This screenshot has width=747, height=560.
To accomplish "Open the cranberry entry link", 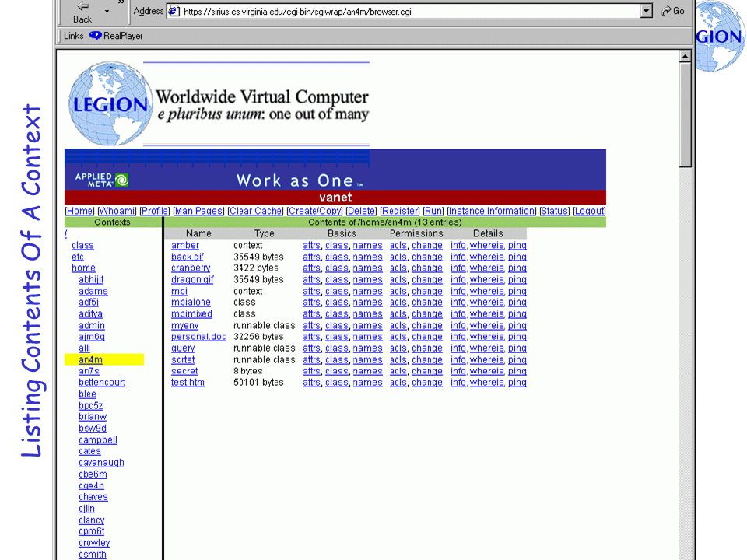I will (191, 268).
